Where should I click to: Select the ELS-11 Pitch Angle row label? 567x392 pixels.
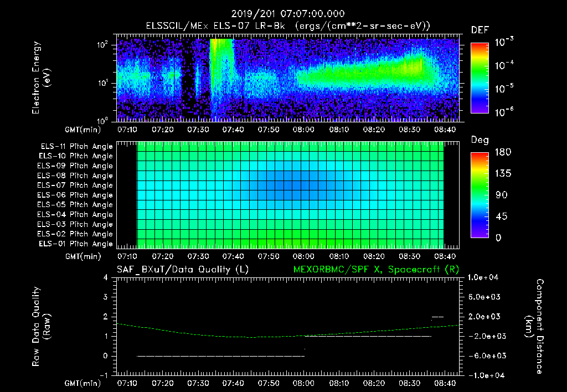tap(76, 147)
